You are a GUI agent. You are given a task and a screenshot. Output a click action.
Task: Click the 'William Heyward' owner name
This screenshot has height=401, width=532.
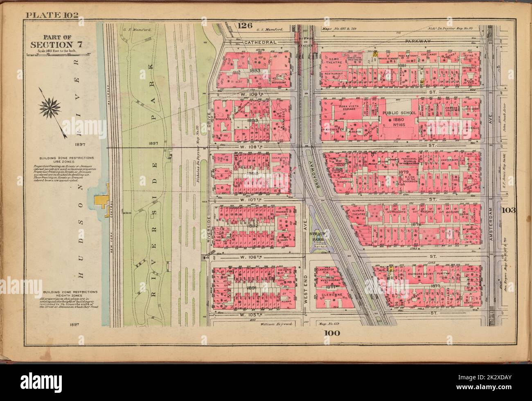coord(276,323)
